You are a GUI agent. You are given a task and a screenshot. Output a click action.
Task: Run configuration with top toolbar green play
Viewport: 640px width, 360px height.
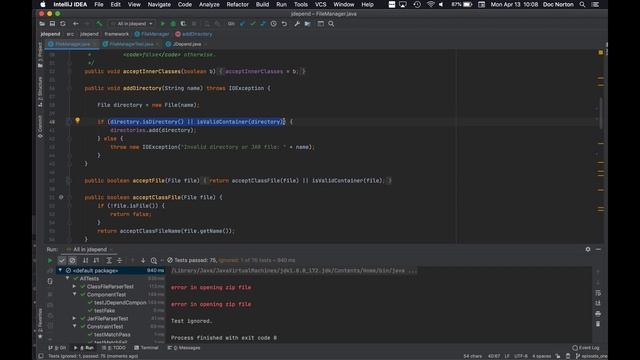(162, 24)
